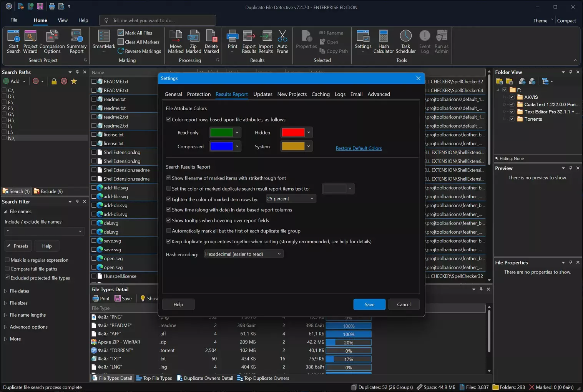
Task: Open the 25 percent lighten dropdown
Action: [x=291, y=199]
